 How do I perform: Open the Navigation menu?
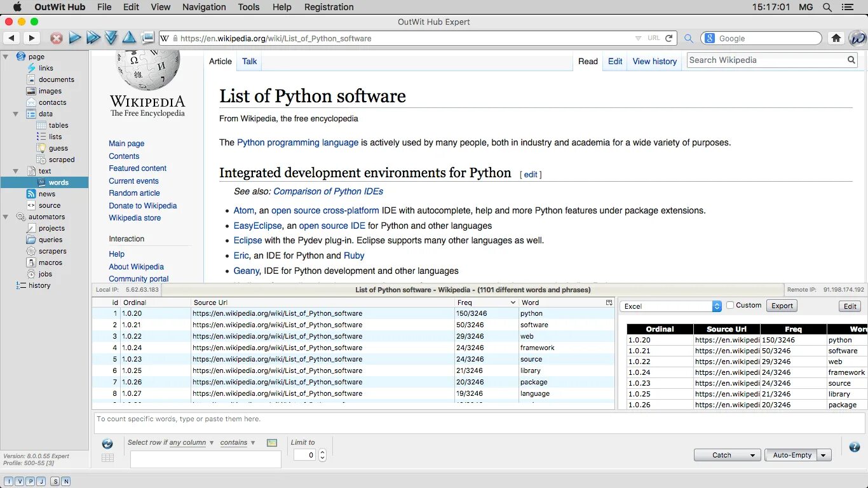pos(204,7)
